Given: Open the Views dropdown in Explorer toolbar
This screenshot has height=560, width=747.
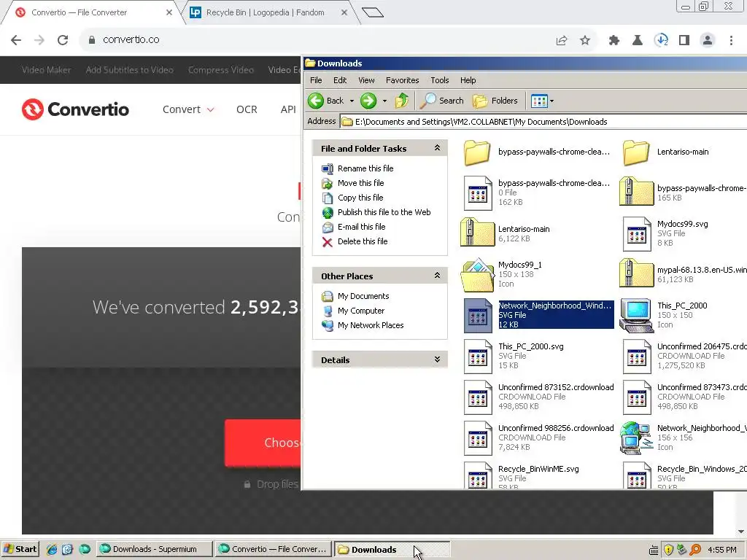Looking at the screenshot, I should click(542, 101).
